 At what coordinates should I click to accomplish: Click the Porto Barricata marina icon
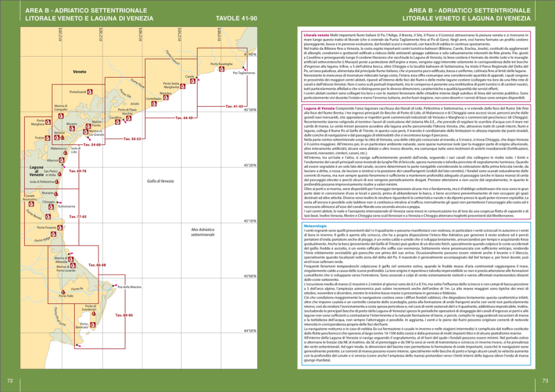pos(94,325)
